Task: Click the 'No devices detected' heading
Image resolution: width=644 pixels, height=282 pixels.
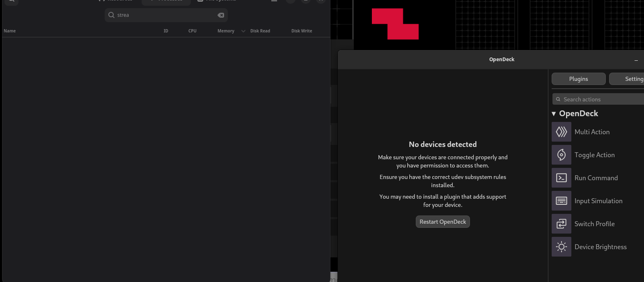Action: pyautogui.click(x=442, y=144)
